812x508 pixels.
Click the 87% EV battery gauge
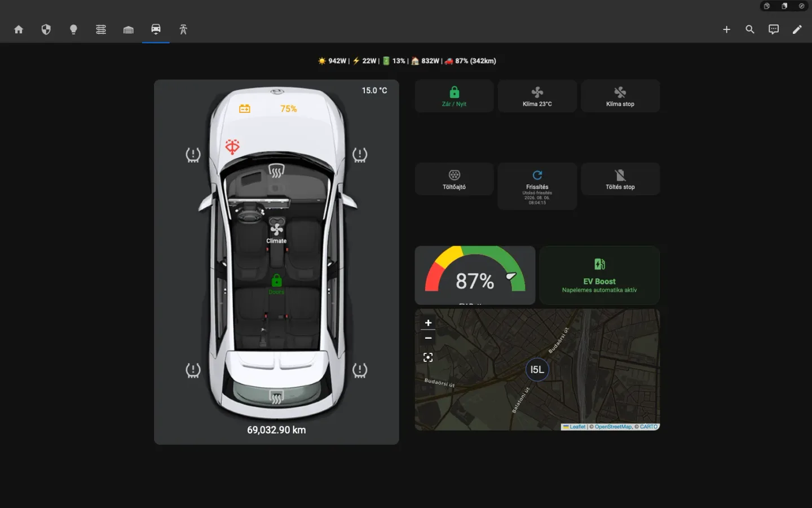click(x=475, y=275)
